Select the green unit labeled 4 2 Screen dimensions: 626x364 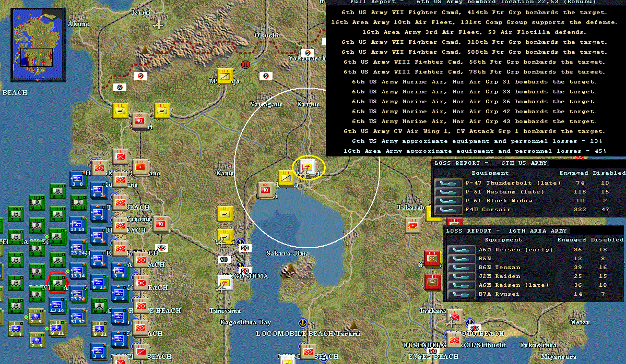coord(57,191)
